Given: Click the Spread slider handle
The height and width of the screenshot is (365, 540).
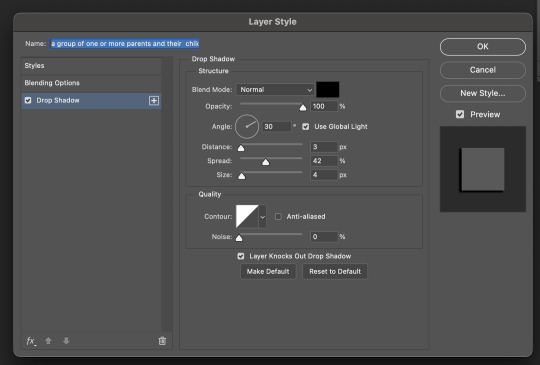Looking at the screenshot, I should pyautogui.click(x=266, y=162).
